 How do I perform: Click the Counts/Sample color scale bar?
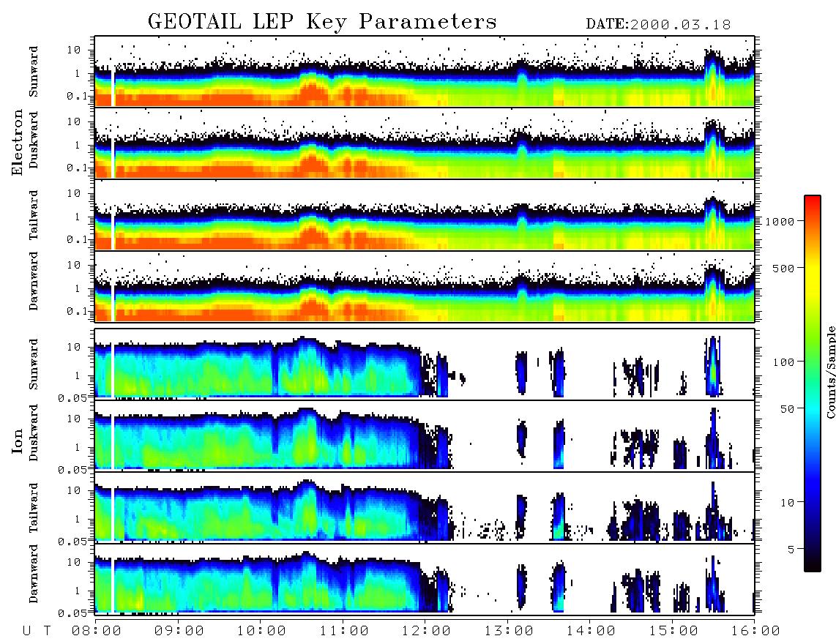[812, 383]
